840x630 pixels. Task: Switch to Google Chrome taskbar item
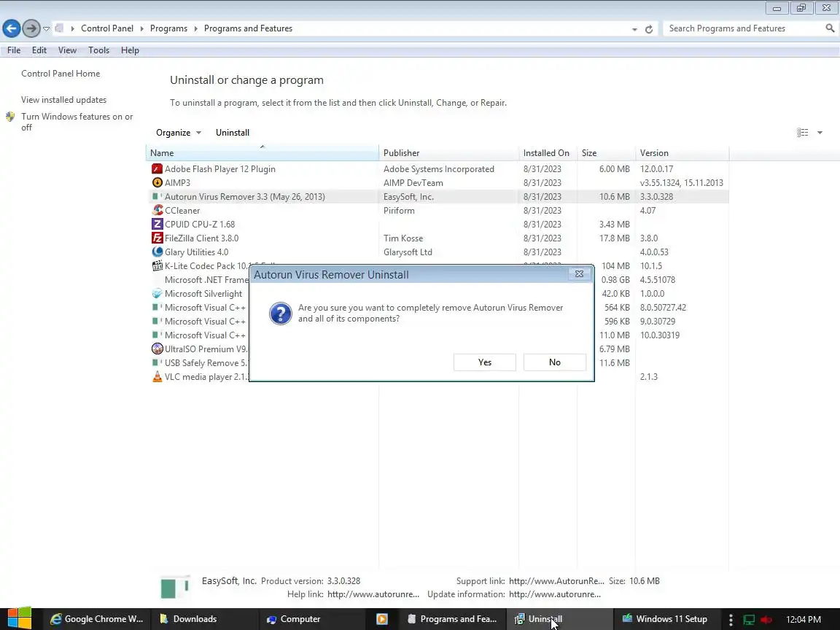point(97,619)
